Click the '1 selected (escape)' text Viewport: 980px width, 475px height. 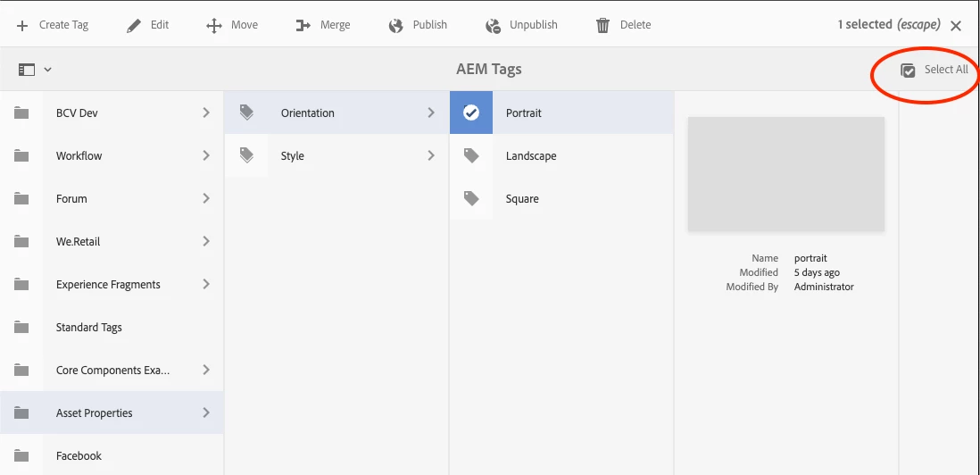coord(889,24)
